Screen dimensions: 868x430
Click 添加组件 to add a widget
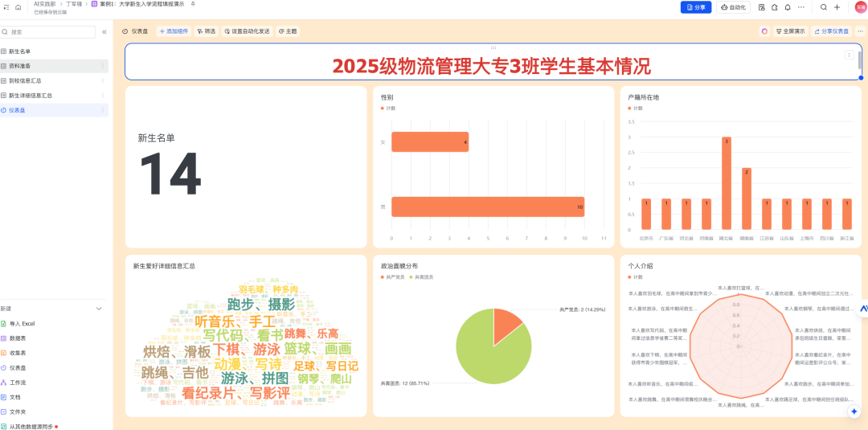(174, 31)
